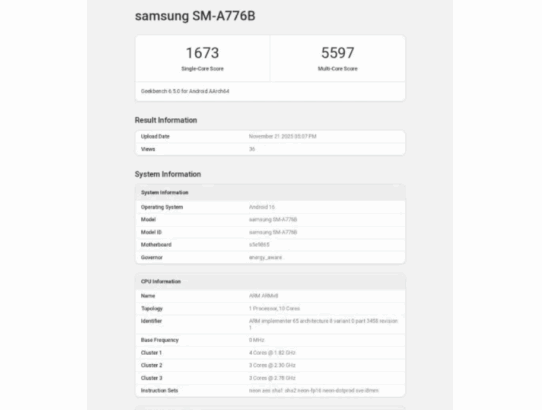The width and height of the screenshot is (542, 410).
Task: Click the 'Result Information' heading
Action: [166, 120]
